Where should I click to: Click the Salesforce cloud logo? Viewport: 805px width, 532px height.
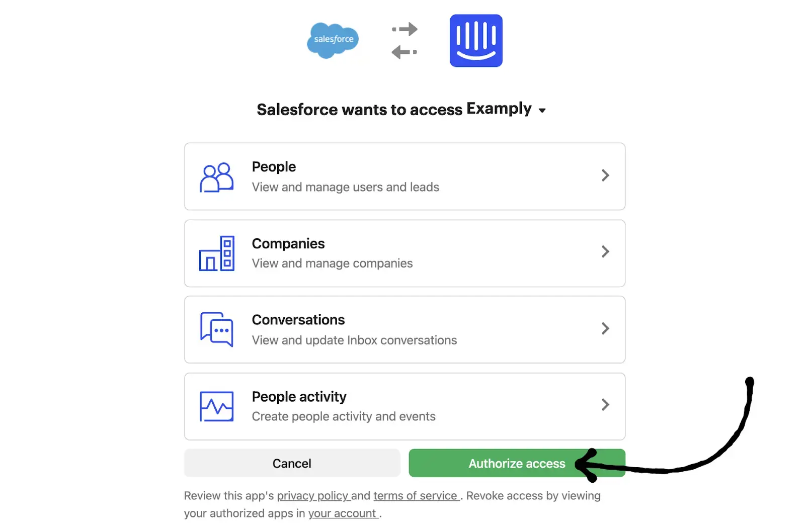(333, 40)
